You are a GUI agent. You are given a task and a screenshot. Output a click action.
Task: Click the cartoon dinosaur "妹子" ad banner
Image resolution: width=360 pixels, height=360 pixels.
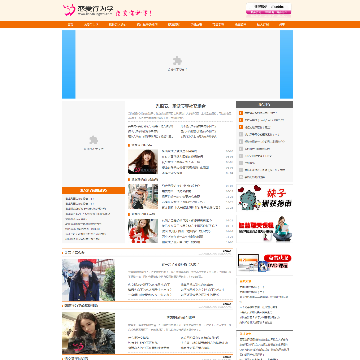pos(265,198)
